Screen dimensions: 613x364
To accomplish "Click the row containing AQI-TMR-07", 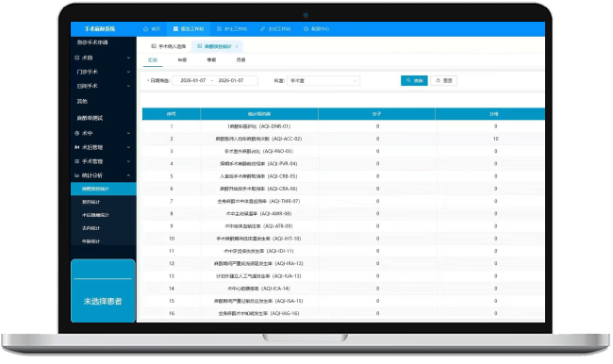I will click(343, 202).
